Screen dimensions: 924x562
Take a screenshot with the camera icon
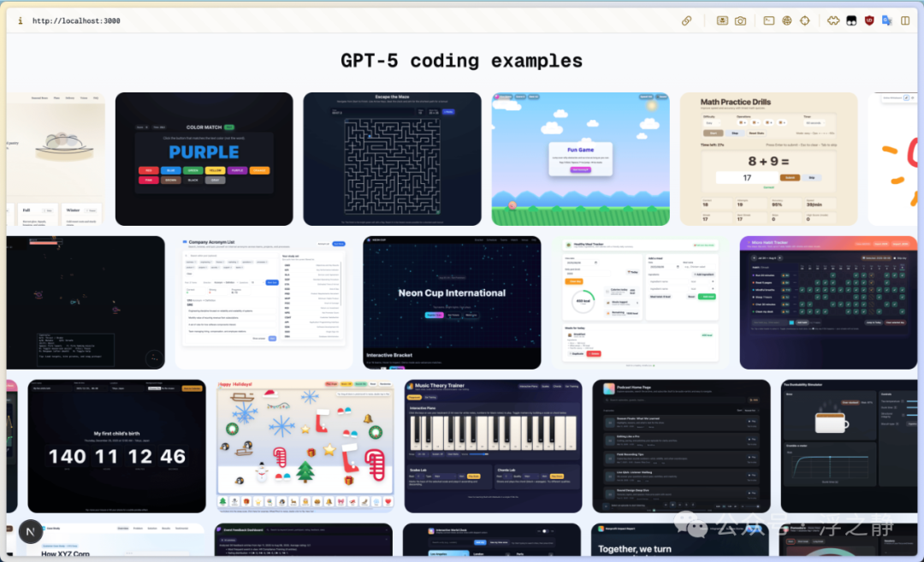point(740,21)
